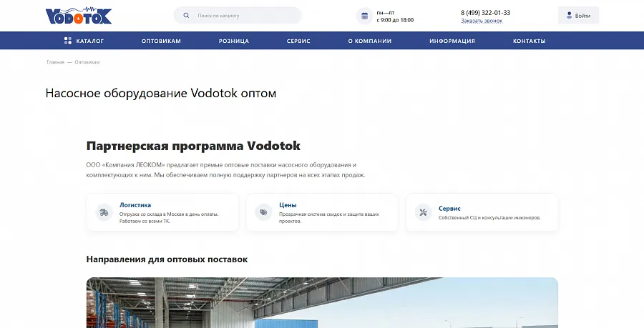This screenshot has width=644, height=328.
Task: Open the Каталог menu
Action: pyautogui.click(x=84, y=41)
